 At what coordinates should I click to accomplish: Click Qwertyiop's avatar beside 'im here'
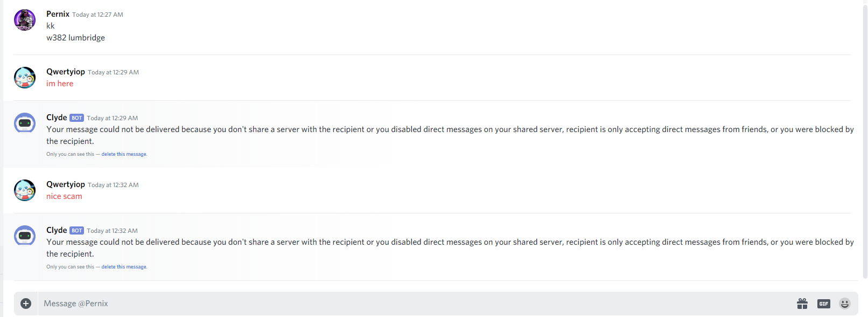(25, 78)
